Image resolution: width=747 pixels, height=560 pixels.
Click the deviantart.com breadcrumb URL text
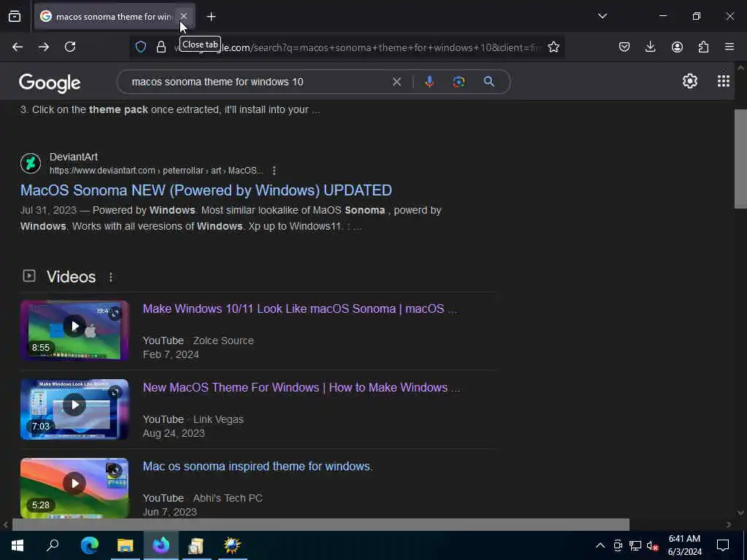click(156, 171)
